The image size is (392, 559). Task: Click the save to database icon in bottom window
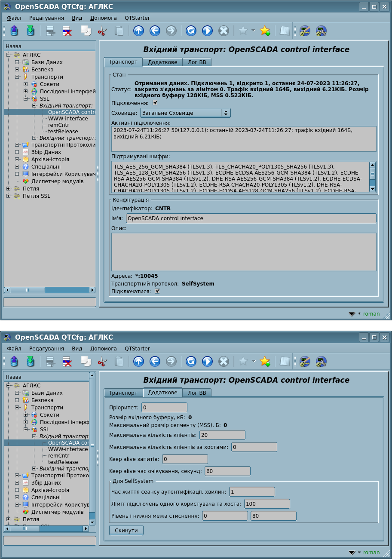tap(31, 361)
